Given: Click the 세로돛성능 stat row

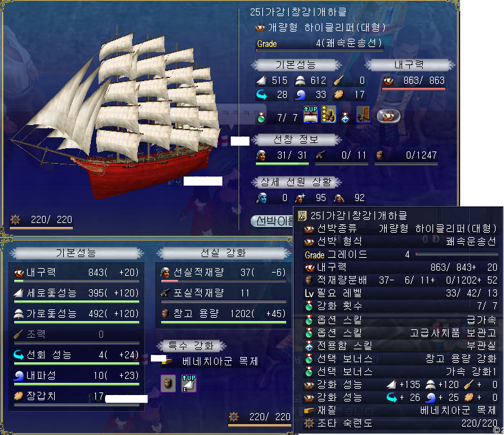Looking at the screenshot, I should (77, 293).
